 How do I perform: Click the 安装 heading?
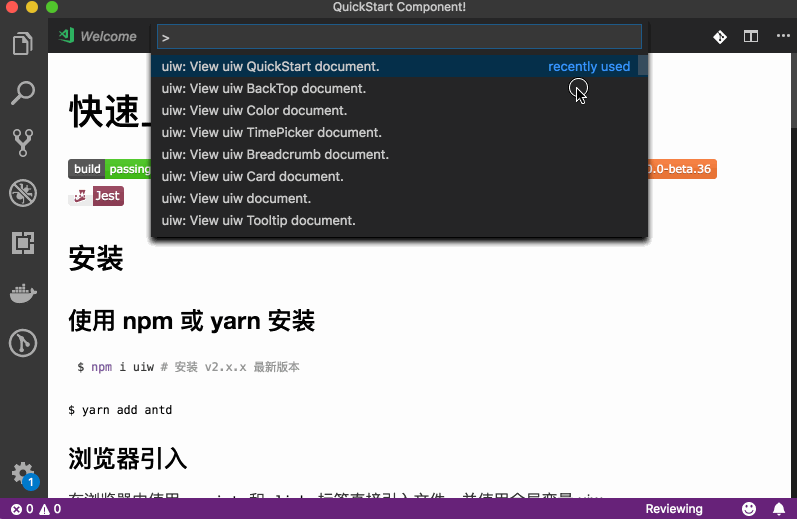(x=96, y=258)
